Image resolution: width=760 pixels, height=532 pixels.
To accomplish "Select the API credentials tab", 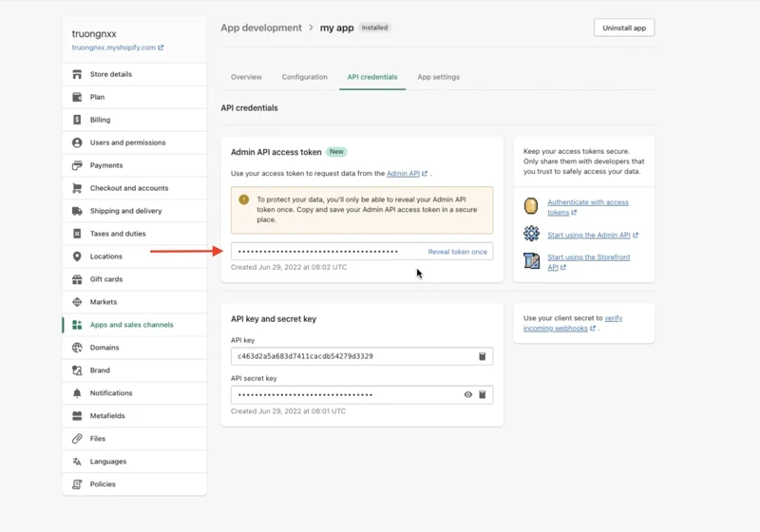I will (372, 77).
